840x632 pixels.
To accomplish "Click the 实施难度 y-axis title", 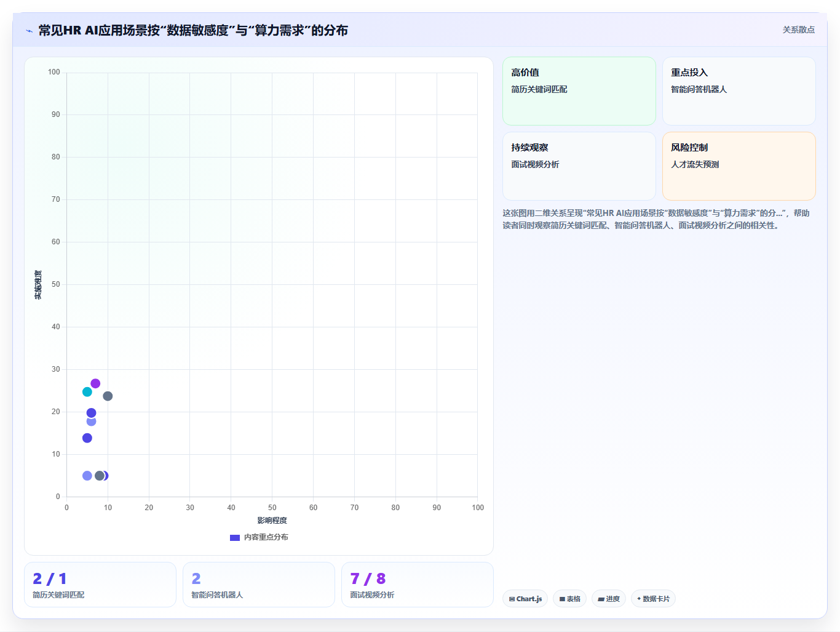I will pyautogui.click(x=38, y=285).
